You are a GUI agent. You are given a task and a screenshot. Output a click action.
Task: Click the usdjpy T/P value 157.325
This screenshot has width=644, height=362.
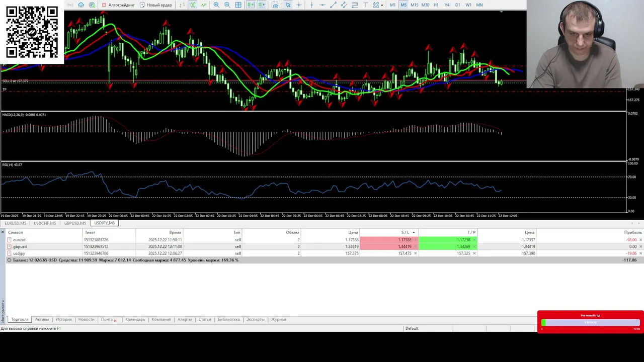[x=463, y=253]
